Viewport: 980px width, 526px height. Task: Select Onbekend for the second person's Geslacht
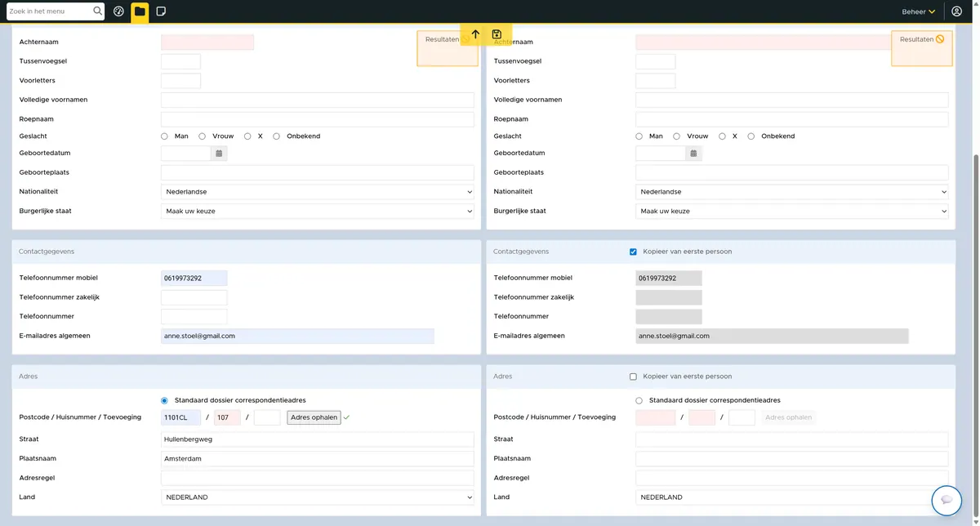coord(751,136)
